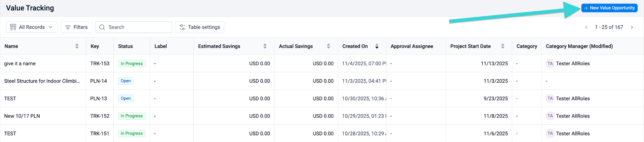Screen dimensions: 644x142
Task: Click the In Progress status of TRK-153
Action: (x=131, y=64)
